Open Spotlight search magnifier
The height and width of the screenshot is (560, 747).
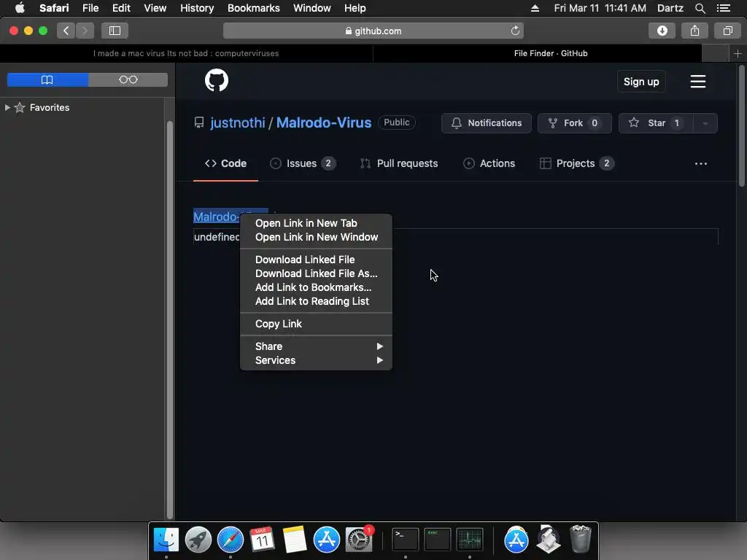[x=700, y=8]
